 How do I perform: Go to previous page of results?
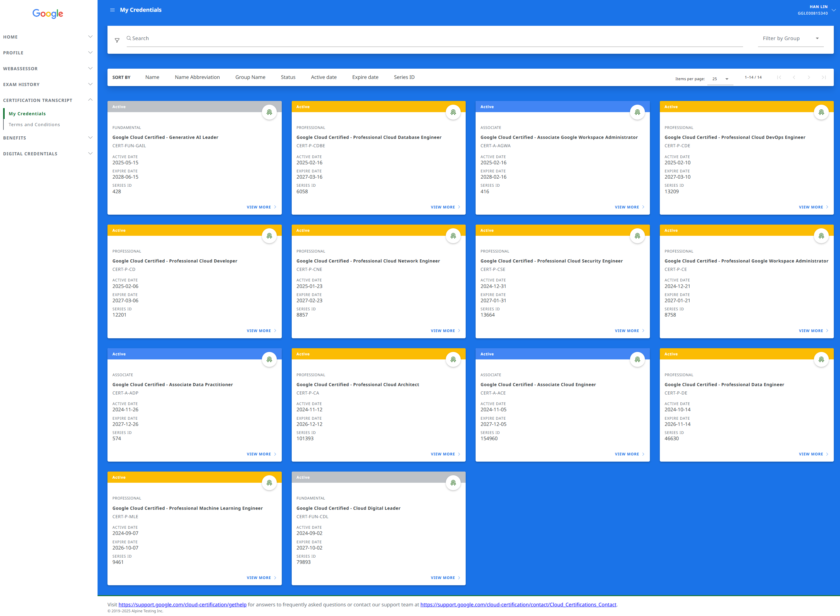(x=794, y=77)
